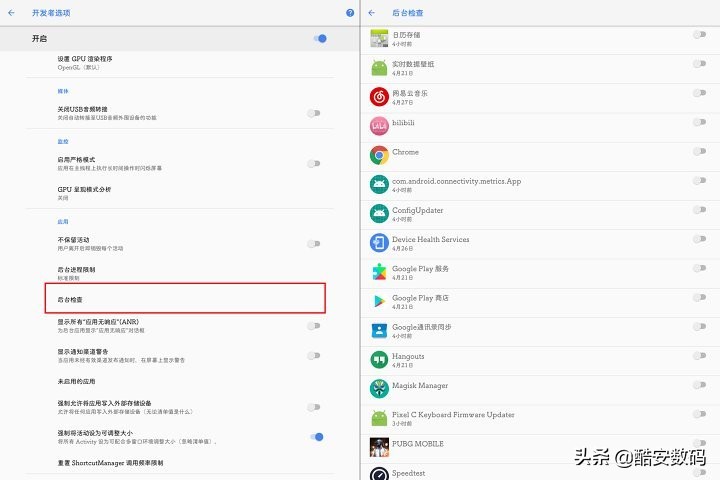This screenshot has width=720, height=480.
Task: Tap the Device Health Services icon
Action: click(x=379, y=243)
